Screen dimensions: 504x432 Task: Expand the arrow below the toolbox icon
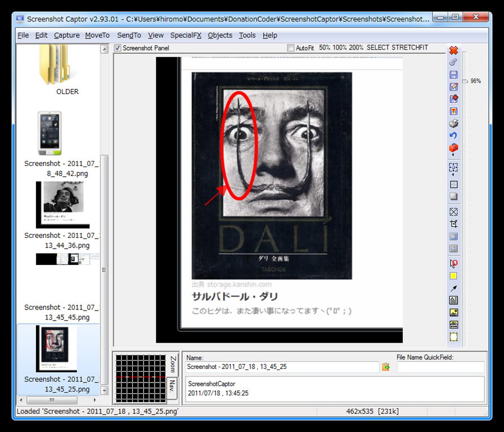(453, 155)
